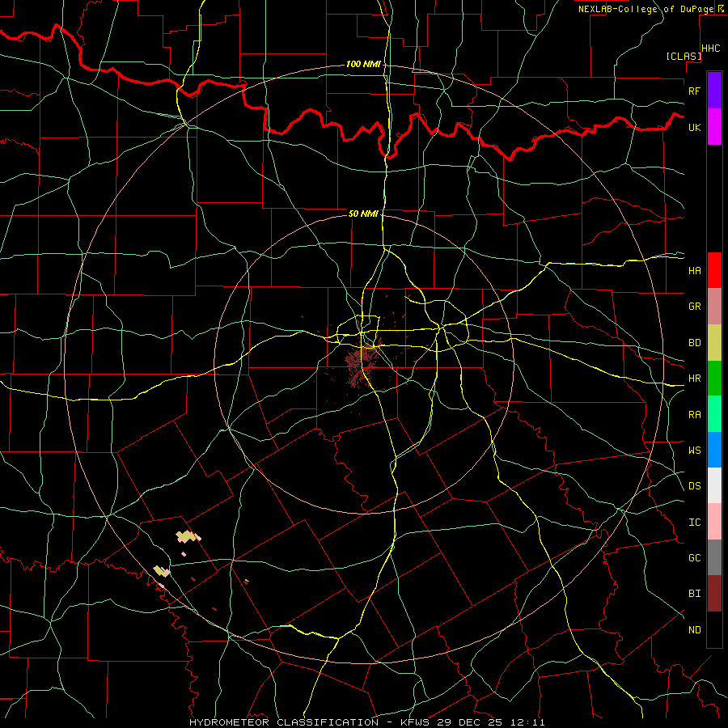Click the large yellow big-drops echo in southwest
This screenshot has height=728, width=728.
click(x=186, y=537)
